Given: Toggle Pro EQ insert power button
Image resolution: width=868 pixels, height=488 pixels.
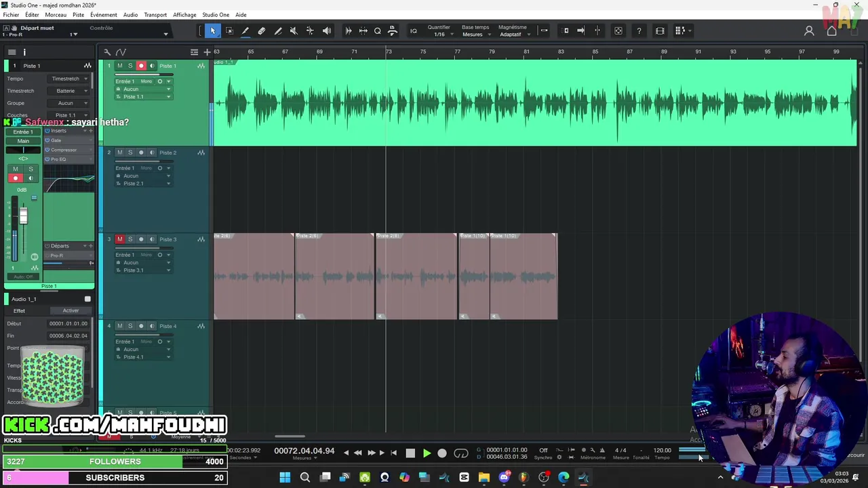Looking at the screenshot, I should (x=47, y=159).
